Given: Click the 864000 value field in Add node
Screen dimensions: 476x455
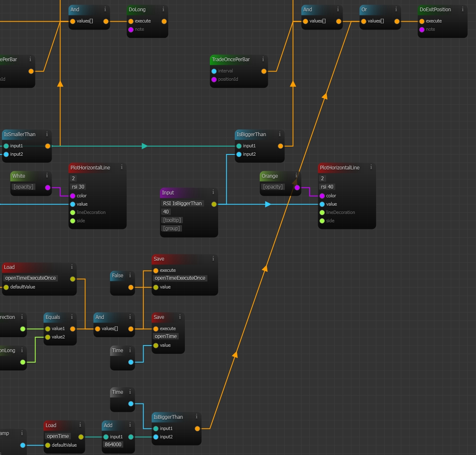Looking at the screenshot, I should click(113, 445).
